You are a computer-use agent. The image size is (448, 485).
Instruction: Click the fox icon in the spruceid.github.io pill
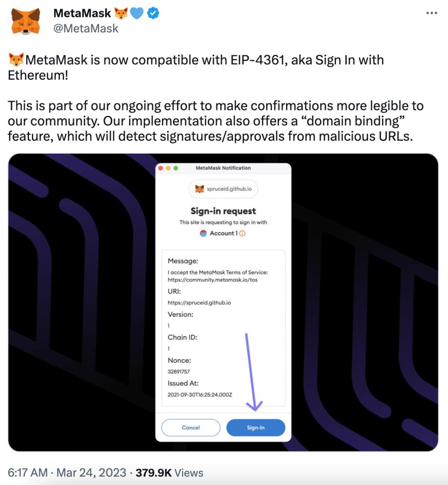200,189
